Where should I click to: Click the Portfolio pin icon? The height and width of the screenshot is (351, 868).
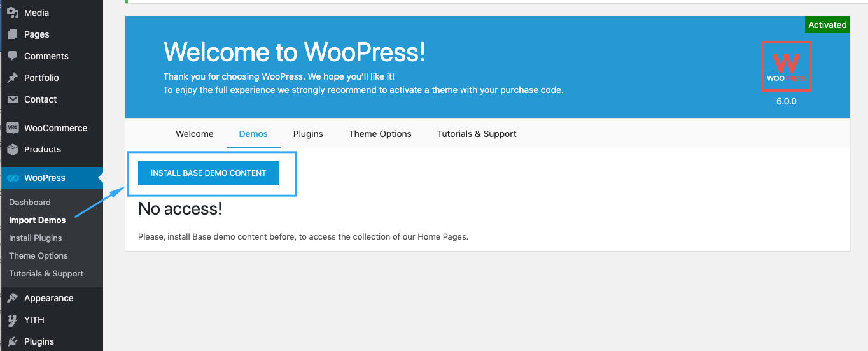tap(13, 78)
